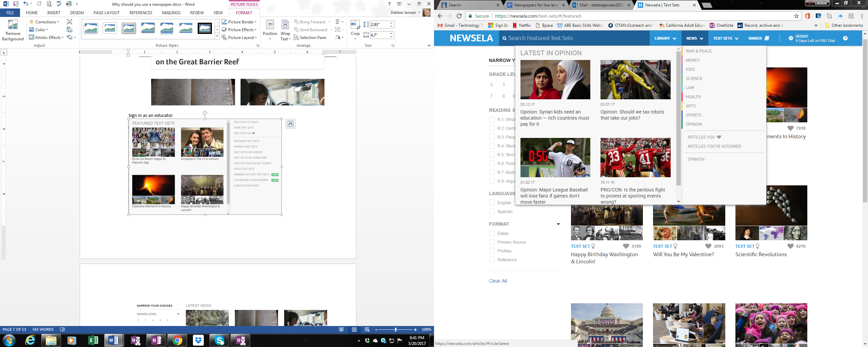Check the Profiles format checkbox
This screenshot has width=868, height=347.
click(492, 251)
